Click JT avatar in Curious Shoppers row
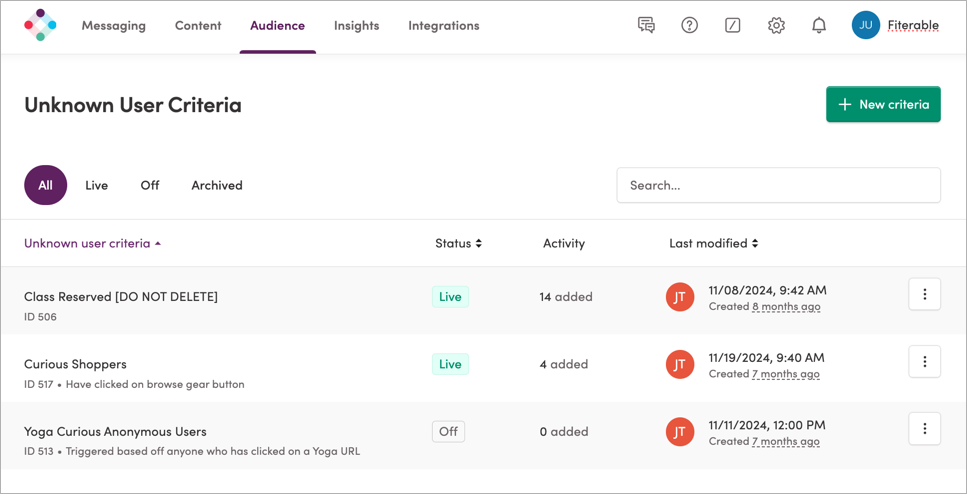This screenshot has width=967, height=494. (680, 364)
